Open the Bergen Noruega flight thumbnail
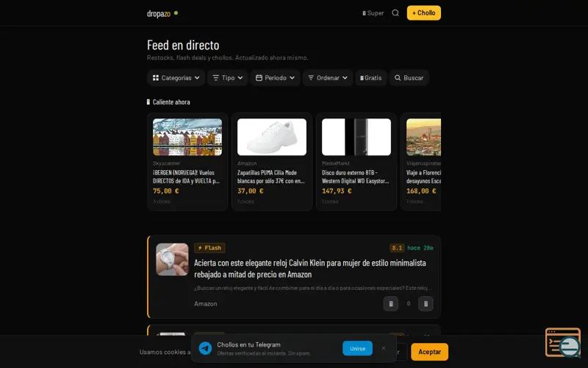 tap(187, 137)
